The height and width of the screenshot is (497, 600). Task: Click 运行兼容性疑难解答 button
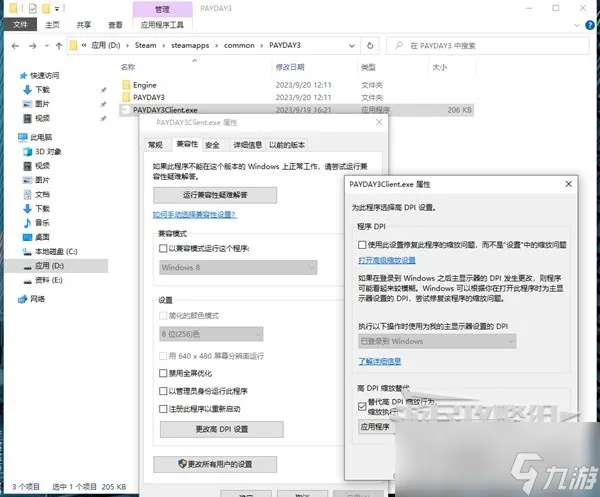pos(215,195)
